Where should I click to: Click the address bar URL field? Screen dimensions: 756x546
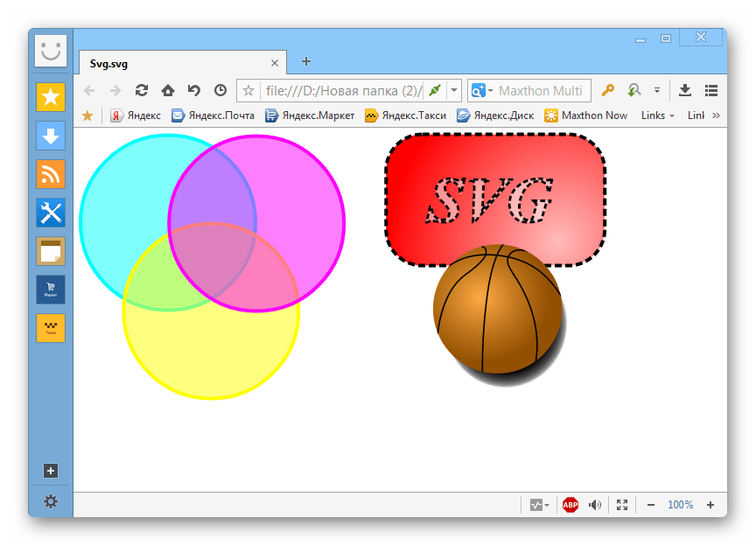[x=343, y=91]
